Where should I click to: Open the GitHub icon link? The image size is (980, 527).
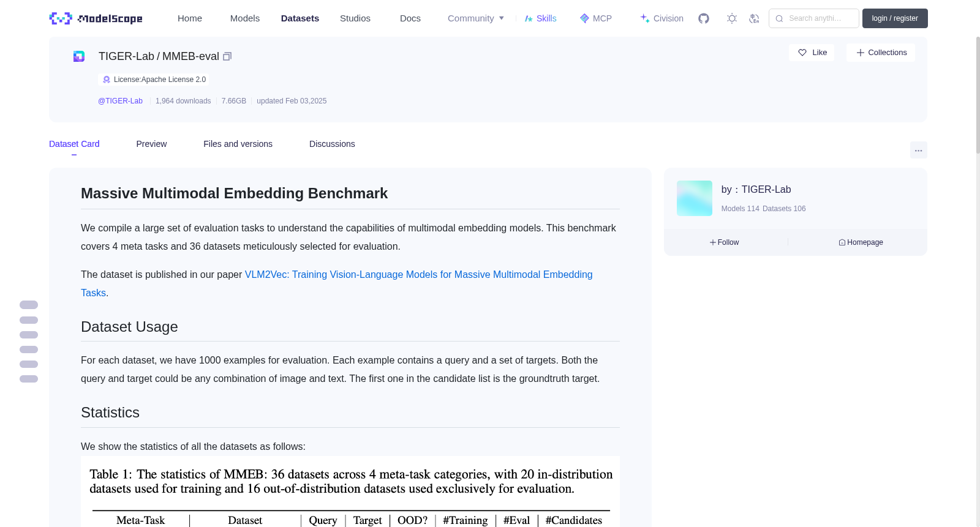click(704, 18)
